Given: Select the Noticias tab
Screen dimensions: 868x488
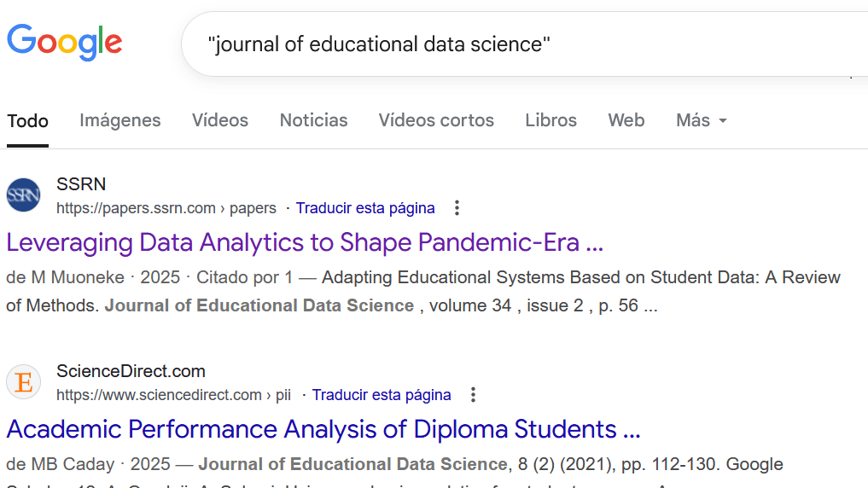Looking at the screenshot, I should tap(313, 120).
